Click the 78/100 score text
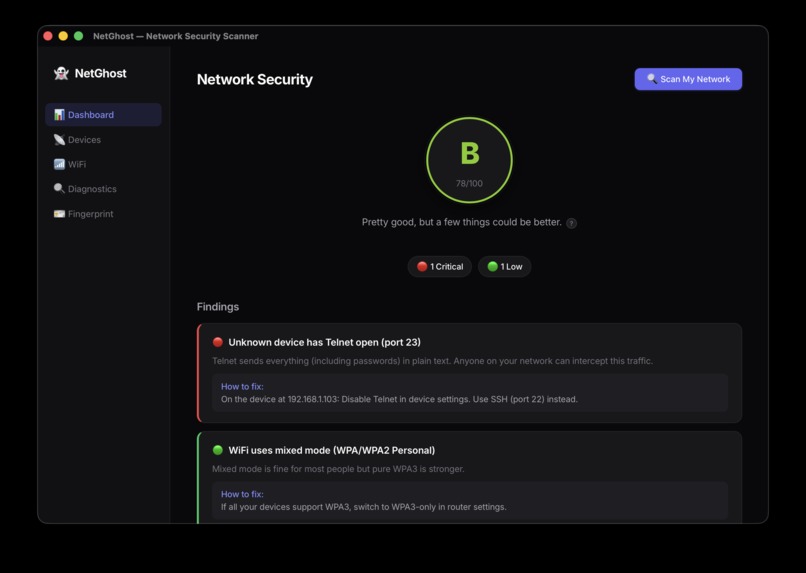Screen dimensions: 806x573 (x=469, y=183)
